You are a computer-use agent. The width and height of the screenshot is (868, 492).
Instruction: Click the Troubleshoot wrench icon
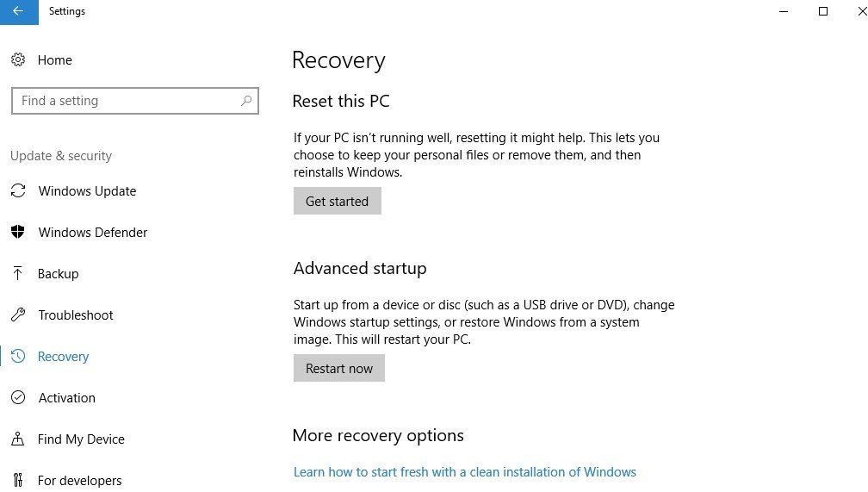pos(18,315)
